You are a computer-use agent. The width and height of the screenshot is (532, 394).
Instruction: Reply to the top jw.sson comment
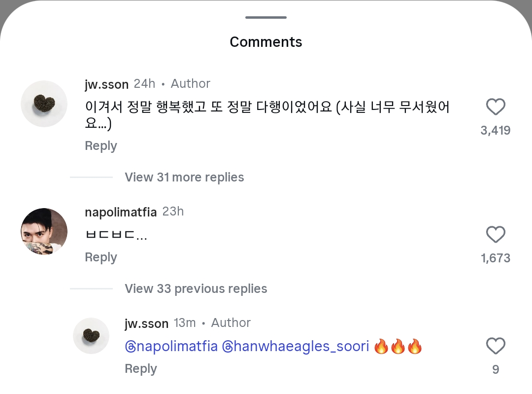pyautogui.click(x=100, y=146)
